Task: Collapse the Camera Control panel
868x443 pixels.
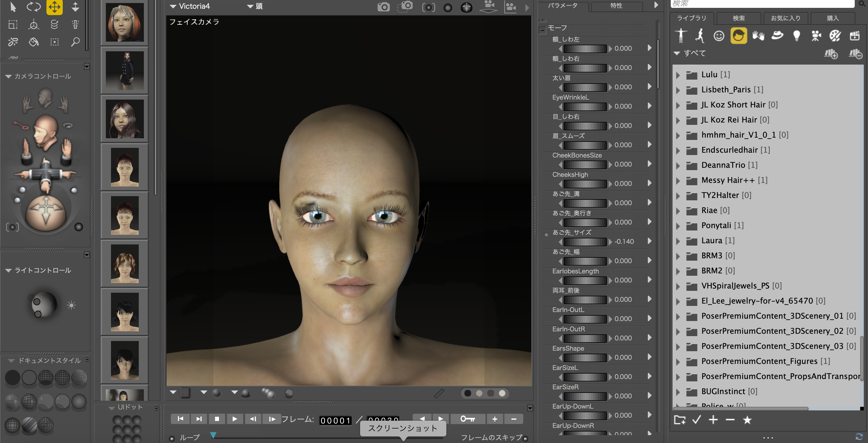Action: (x=8, y=77)
